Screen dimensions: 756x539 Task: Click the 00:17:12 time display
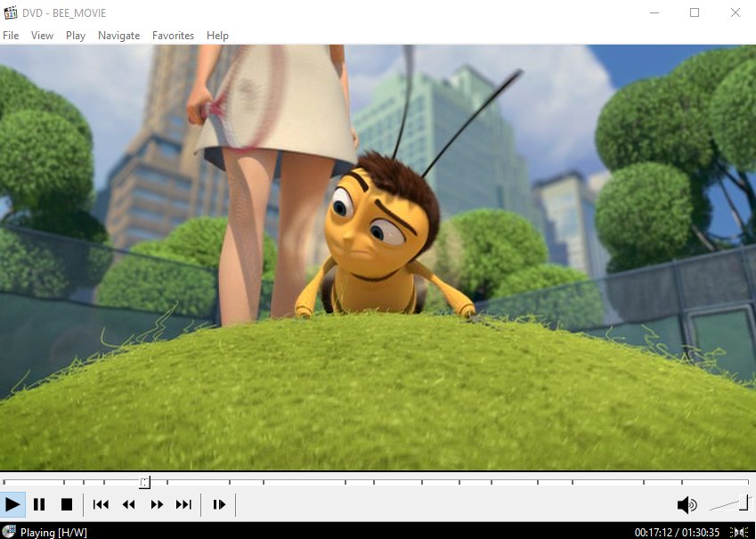653,531
